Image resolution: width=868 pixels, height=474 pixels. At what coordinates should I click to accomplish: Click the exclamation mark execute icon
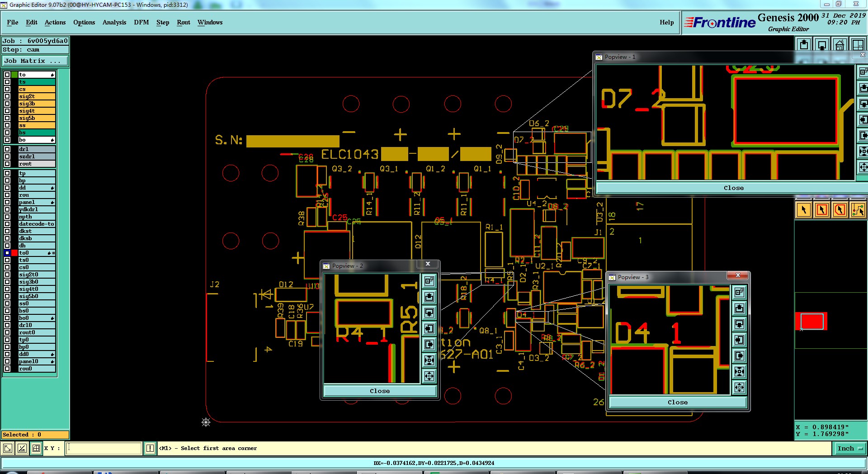coord(150,448)
